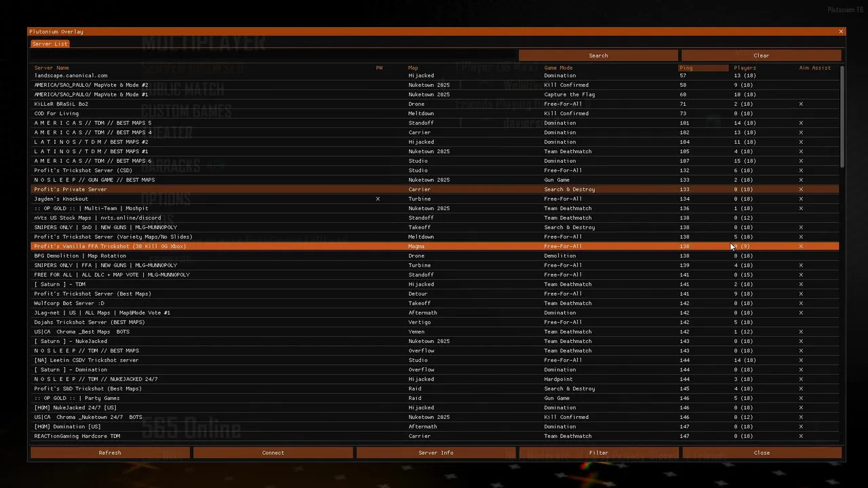This screenshot has width=868, height=488.
Task: Select Profit's Private Server row
Action: tap(435, 189)
